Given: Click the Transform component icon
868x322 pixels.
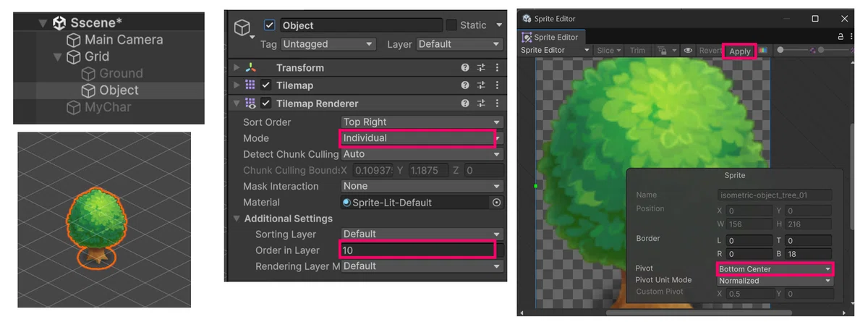Looking at the screenshot, I should pos(250,67).
